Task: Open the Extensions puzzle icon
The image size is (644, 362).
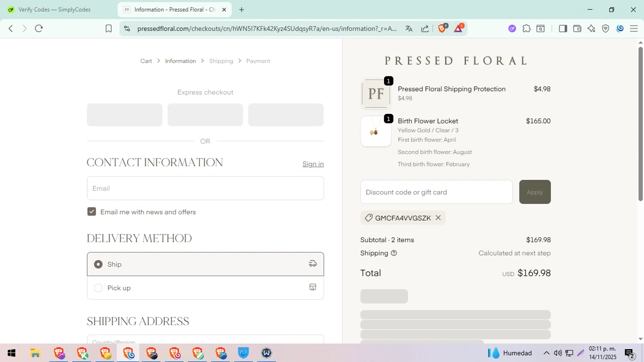Action: (x=526, y=28)
